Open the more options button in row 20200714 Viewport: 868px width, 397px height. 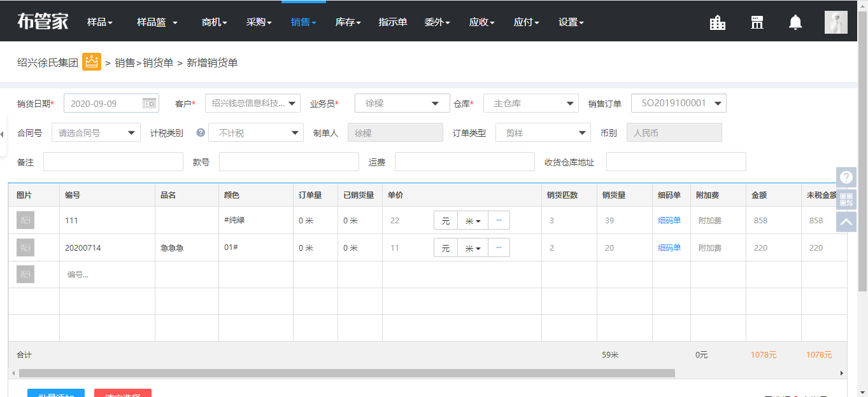point(499,247)
